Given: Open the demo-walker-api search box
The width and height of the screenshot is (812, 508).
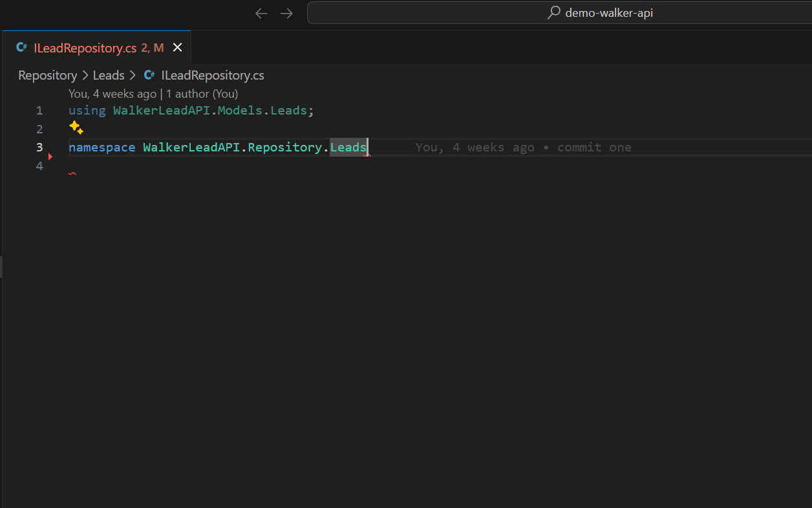Looking at the screenshot, I should [x=559, y=13].
